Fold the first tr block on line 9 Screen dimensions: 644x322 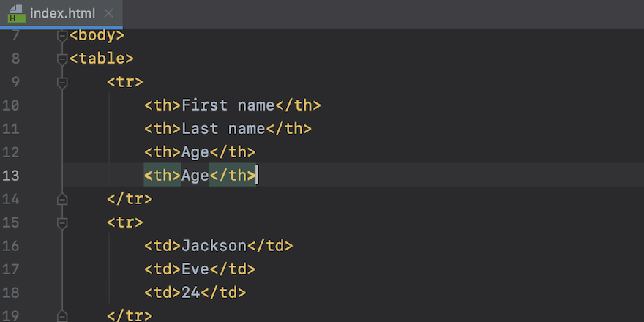click(62, 82)
